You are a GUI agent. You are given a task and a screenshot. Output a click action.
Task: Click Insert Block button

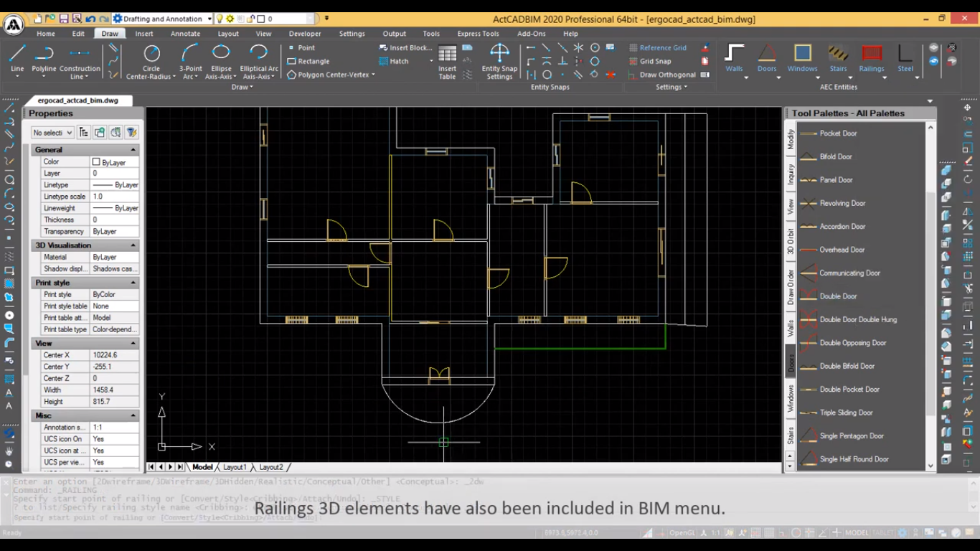[405, 47]
